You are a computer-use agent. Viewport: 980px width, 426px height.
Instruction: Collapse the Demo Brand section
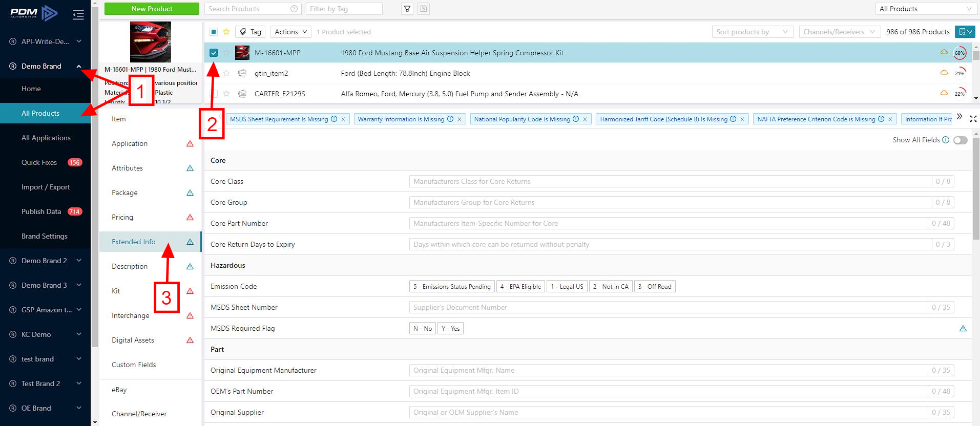click(x=79, y=66)
